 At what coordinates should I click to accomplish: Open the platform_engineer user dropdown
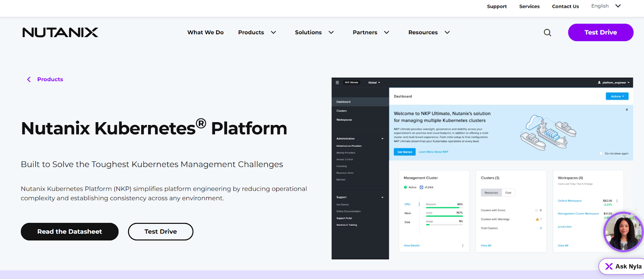coord(614,82)
